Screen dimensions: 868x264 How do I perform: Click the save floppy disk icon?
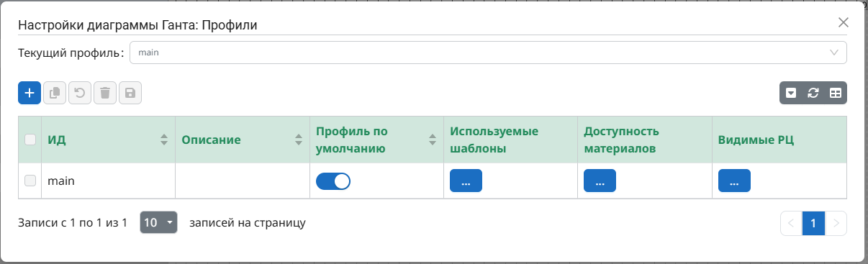[130, 93]
